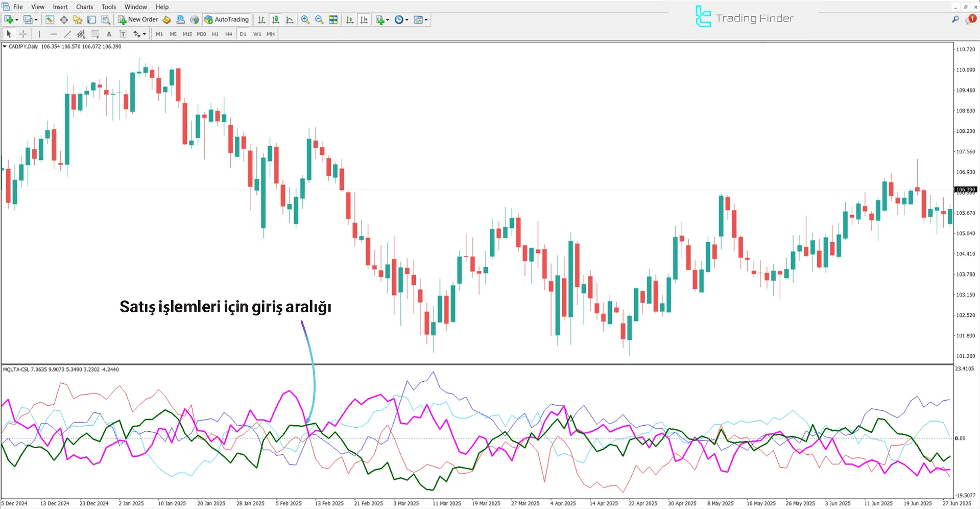The image size is (980, 509).
Task: Toggle automatic chart scroll
Action: (x=349, y=19)
